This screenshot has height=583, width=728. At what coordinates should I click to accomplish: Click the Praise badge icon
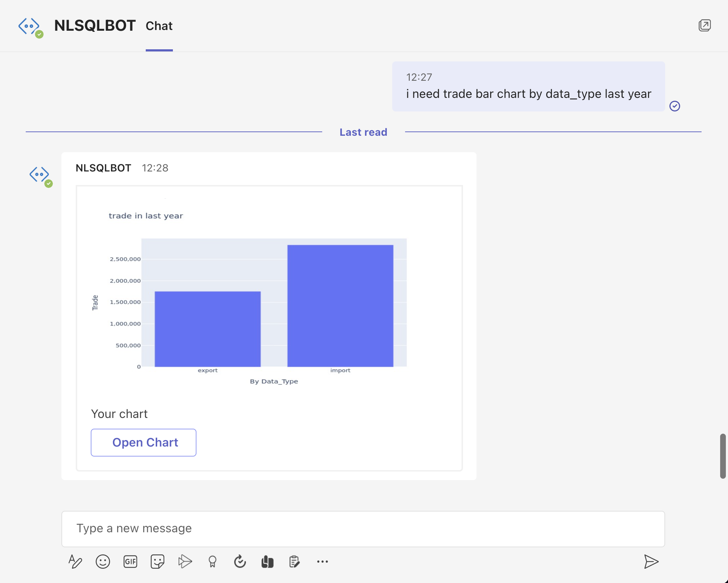click(213, 562)
